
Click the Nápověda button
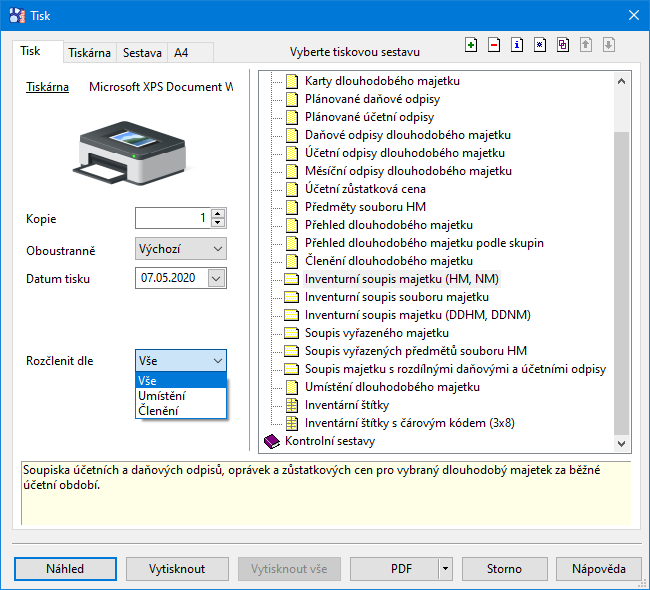click(599, 569)
